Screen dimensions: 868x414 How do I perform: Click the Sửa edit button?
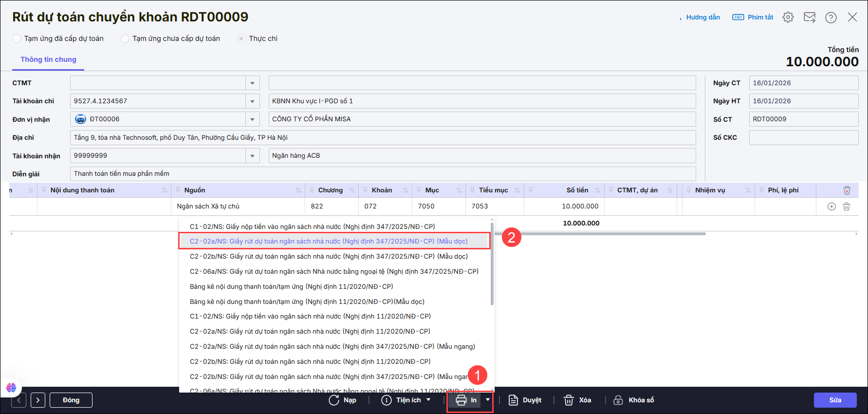click(835, 400)
